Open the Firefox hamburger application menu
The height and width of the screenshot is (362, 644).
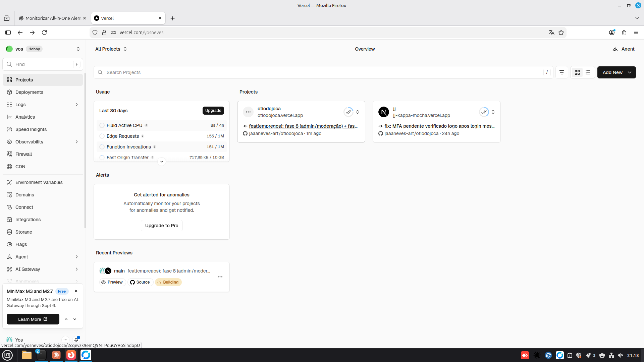tap(636, 33)
